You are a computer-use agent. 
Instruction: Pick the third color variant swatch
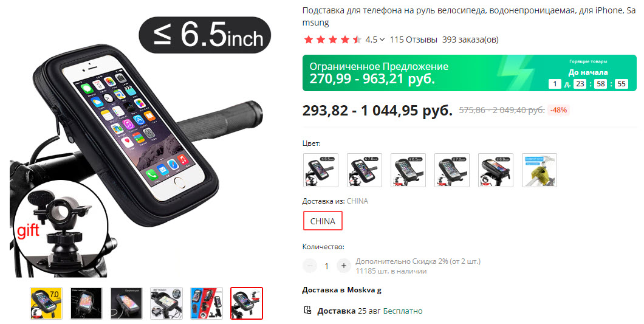coord(408,170)
